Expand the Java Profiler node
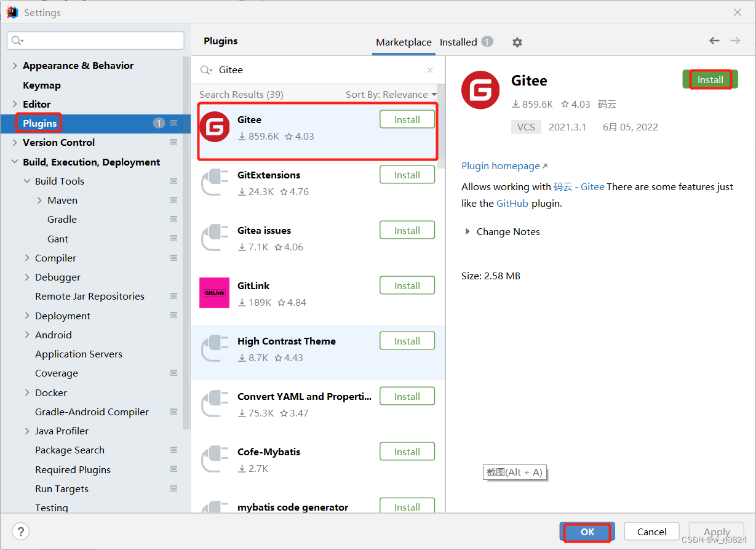 coord(27,431)
